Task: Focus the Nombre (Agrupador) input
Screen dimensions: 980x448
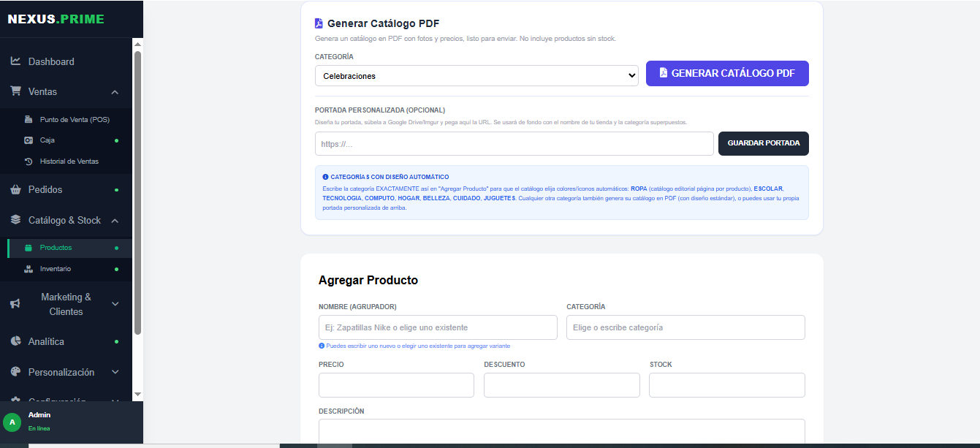Action: (x=438, y=327)
